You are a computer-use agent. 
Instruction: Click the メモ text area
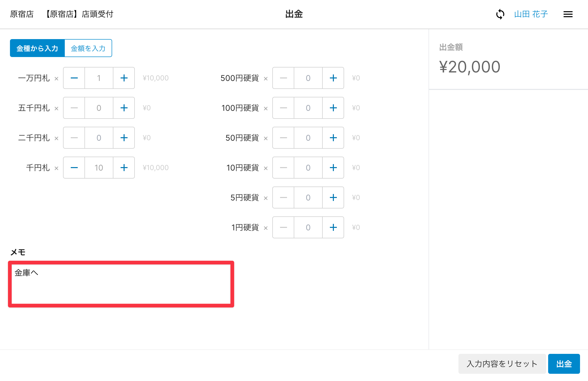pyautogui.click(x=121, y=284)
